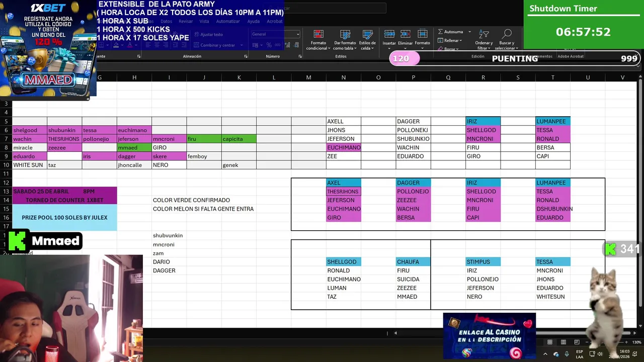This screenshot has height=362, width=644.
Task: Expand the Rellenar dropdown arrow
Action: [460, 40]
